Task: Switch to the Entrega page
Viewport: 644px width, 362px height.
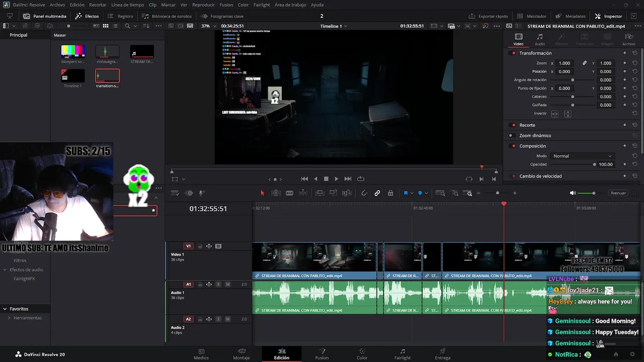Action: [443, 354]
